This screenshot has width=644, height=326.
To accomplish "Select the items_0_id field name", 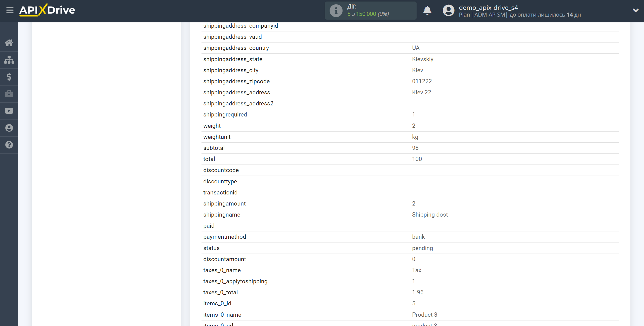I will (x=217, y=303).
